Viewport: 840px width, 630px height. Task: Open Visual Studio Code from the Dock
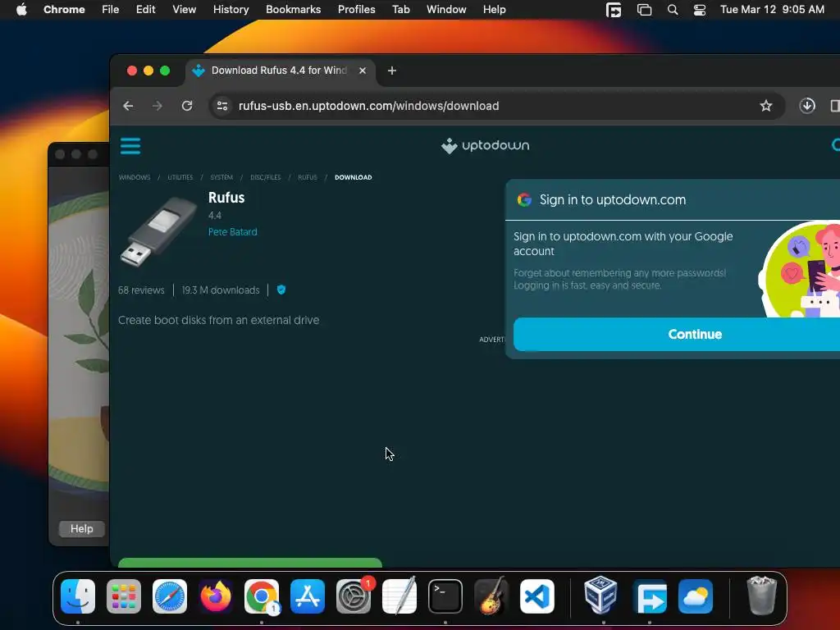537,596
